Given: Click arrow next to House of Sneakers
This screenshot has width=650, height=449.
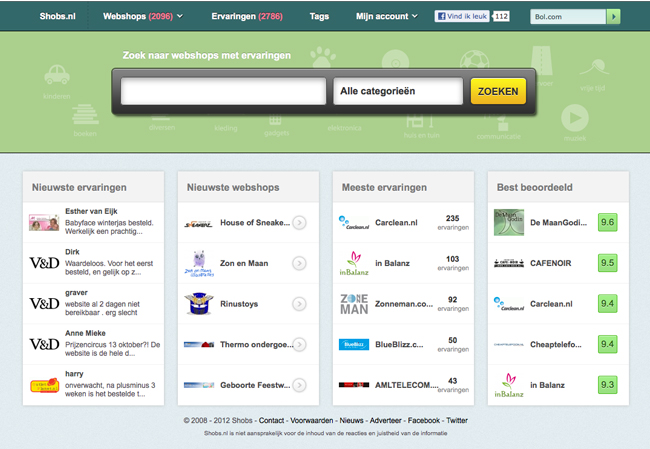Looking at the screenshot, I should click(x=299, y=223).
